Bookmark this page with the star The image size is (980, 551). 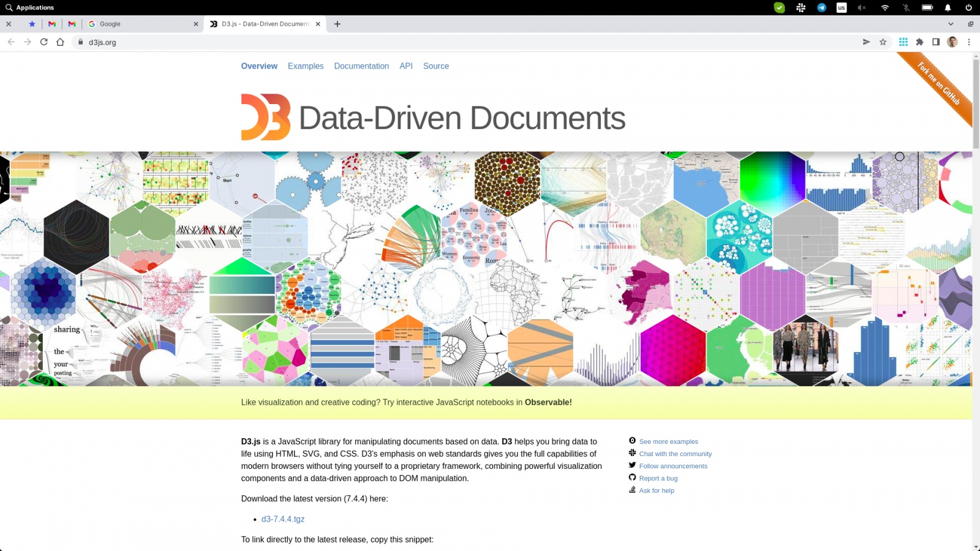click(x=883, y=42)
